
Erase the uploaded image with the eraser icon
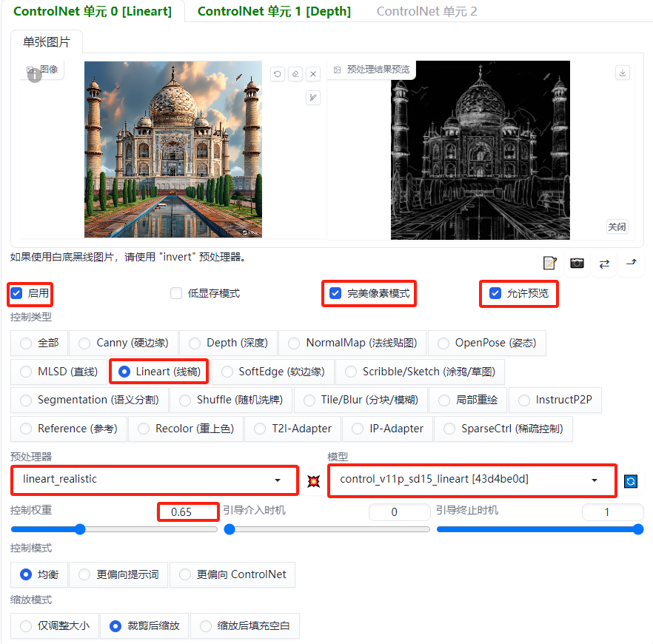295,74
